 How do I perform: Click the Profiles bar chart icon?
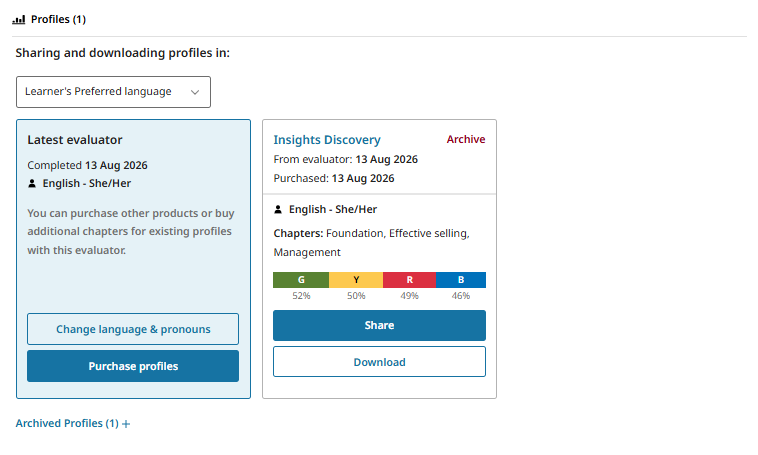[18, 19]
